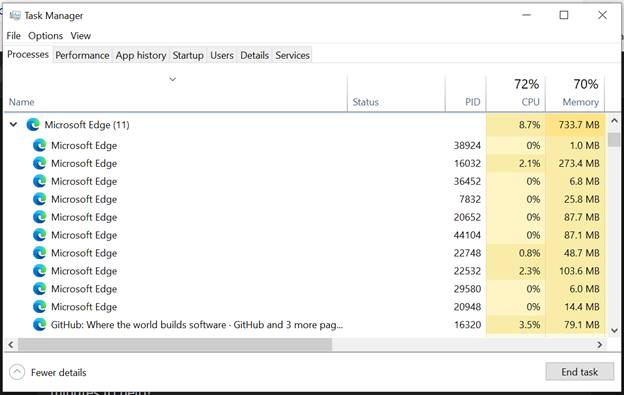Click the 14.4 MB memory value
Image resolution: width=624 pixels, height=395 pixels.
581,307
